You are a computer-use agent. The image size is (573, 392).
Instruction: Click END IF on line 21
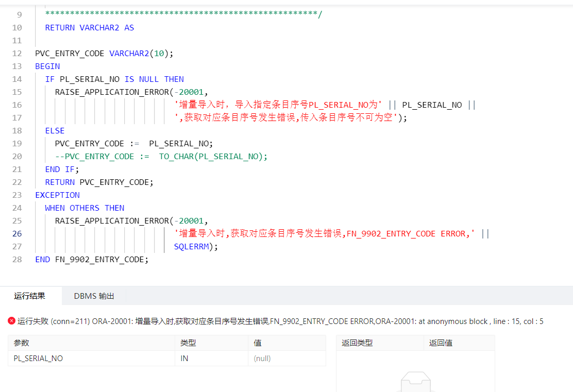62,169
